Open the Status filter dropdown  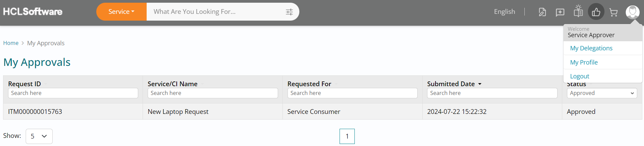click(602, 93)
